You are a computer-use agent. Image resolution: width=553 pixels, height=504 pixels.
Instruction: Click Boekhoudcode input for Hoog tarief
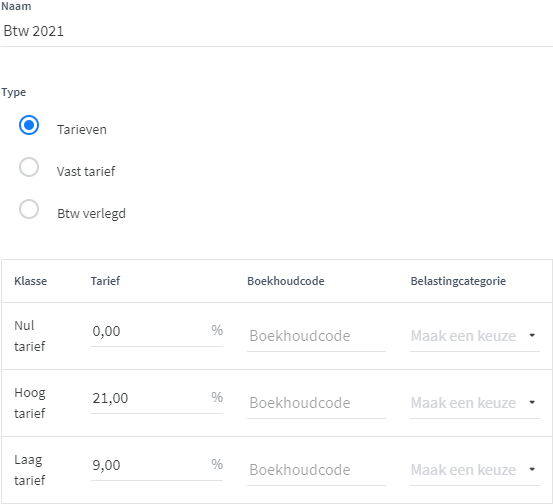pyautogui.click(x=316, y=403)
